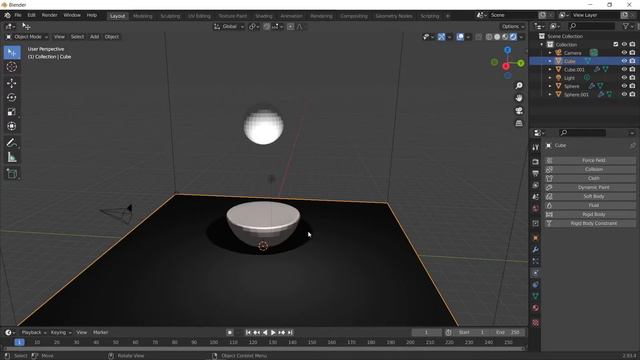Open the Object Data mesh tab

pyautogui.click(x=536, y=296)
